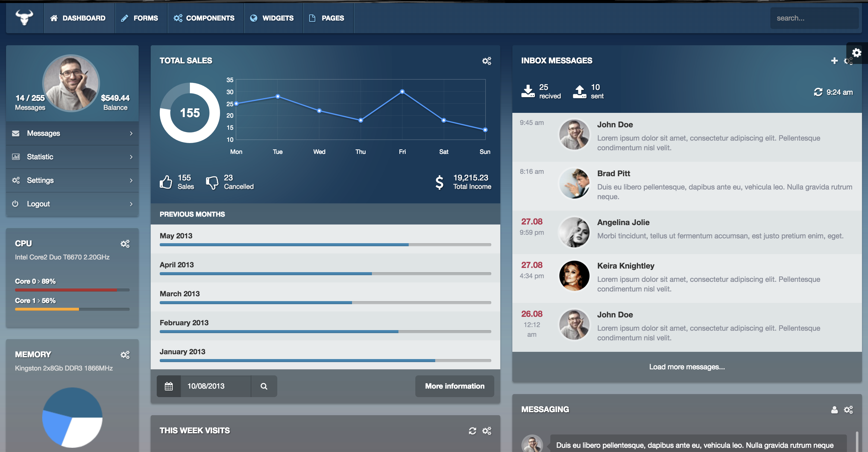This screenshot has height=452, width=868.
Task: Click the search magnifier next to 10/08/2013
Action: pyautogui.click(x=264, y=386)
